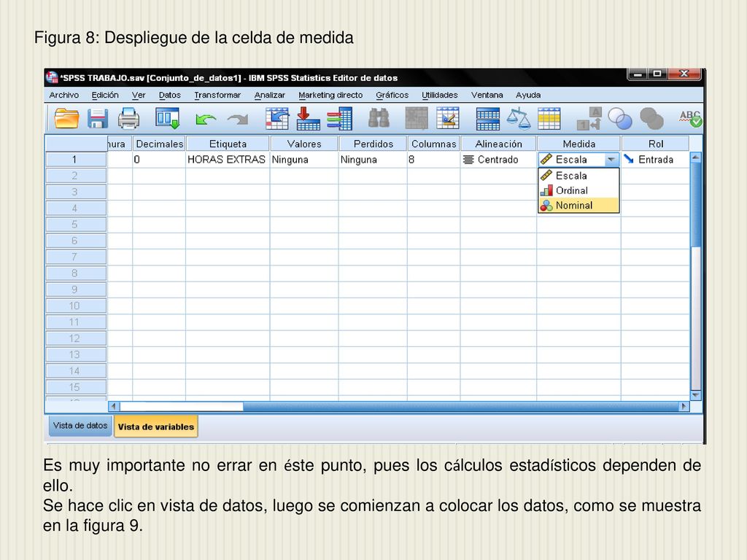Click the Medida column header

tap(578, 144)
